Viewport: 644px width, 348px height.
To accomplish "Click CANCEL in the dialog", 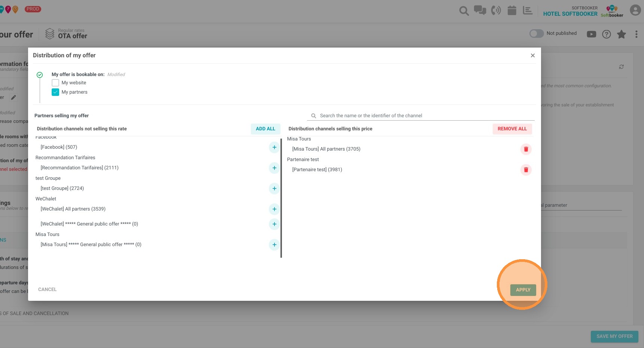I will coord(47,290).
